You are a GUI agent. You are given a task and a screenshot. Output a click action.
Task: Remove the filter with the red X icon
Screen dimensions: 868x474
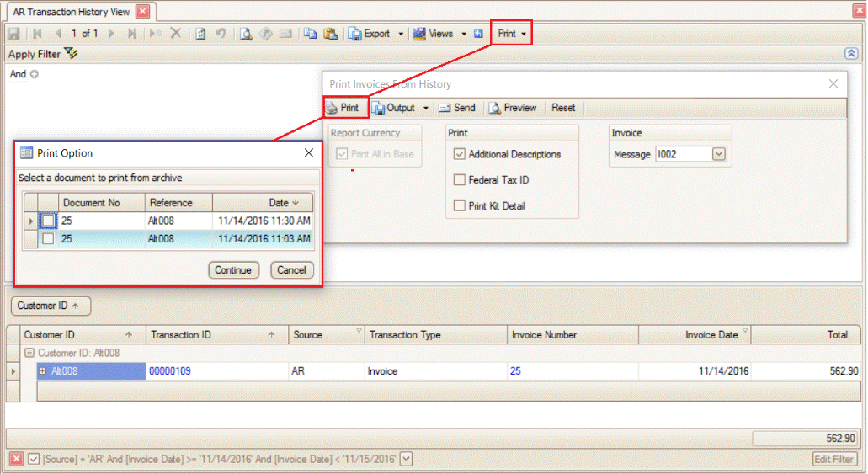[x=16, y=459]
